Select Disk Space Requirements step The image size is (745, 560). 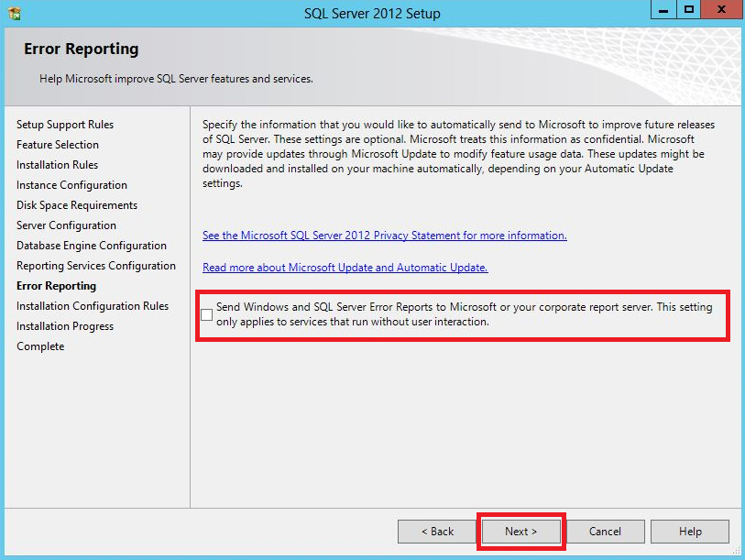tap(77, 205)
